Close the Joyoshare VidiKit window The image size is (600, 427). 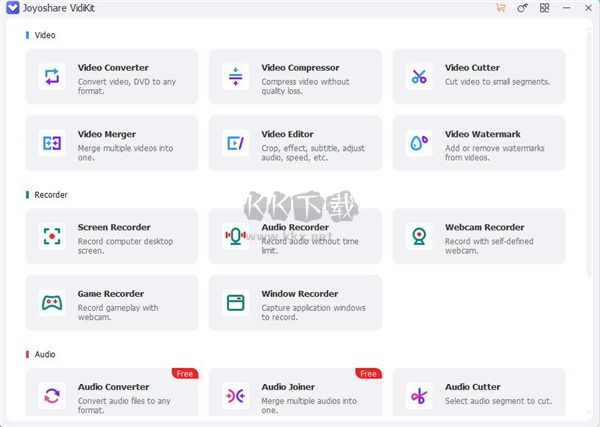pyautogui.click(x=589, y=8)
